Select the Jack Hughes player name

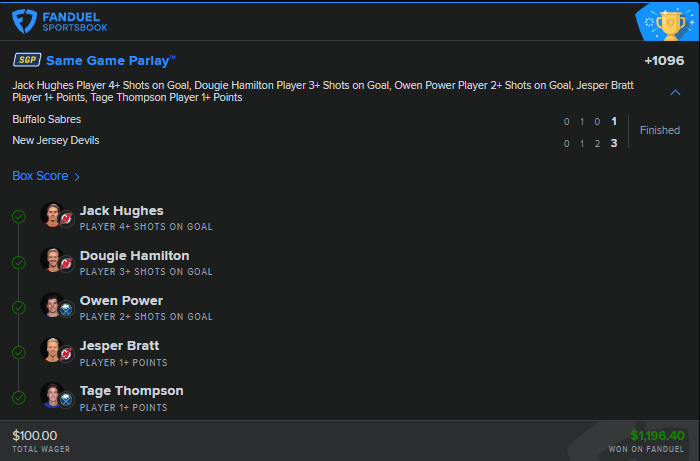pos(121,211)
